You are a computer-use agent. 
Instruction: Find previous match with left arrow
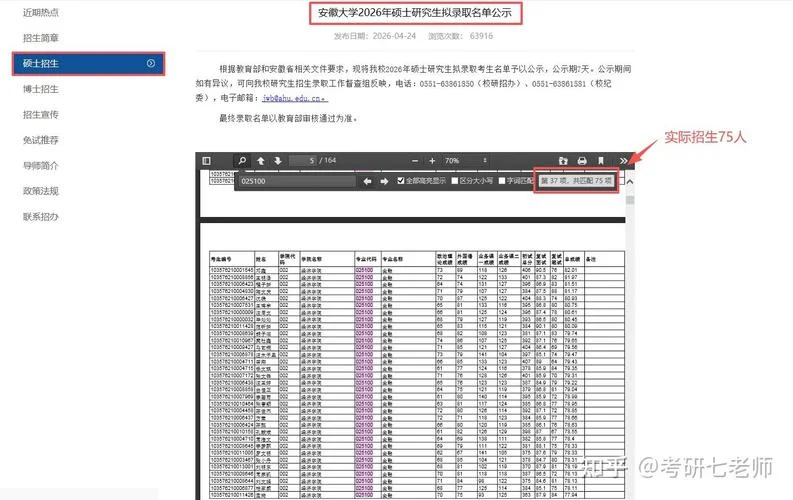tap(368, 181)
